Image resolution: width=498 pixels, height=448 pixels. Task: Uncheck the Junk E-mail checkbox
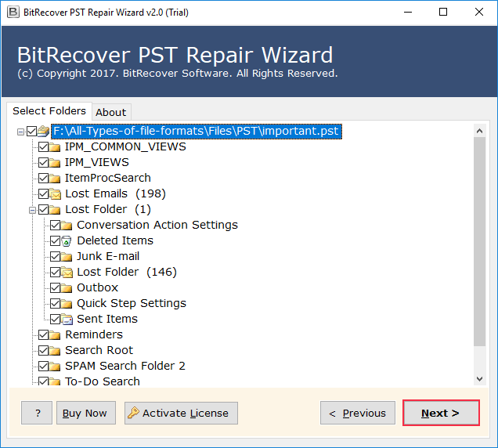click(56, 256)
